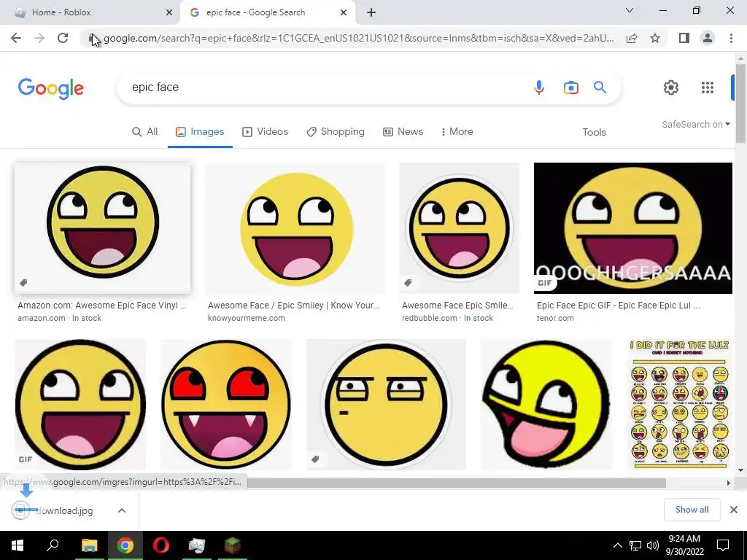747x560 pixels.
Task: Switch to the Shopping results tab
Action: click(x=336, y=132)
